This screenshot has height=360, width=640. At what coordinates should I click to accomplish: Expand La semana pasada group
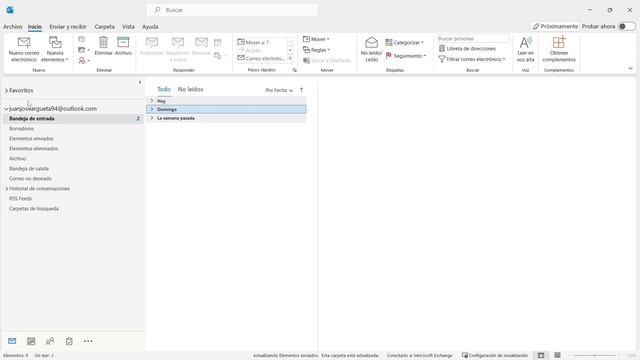(x=152, y=118)
